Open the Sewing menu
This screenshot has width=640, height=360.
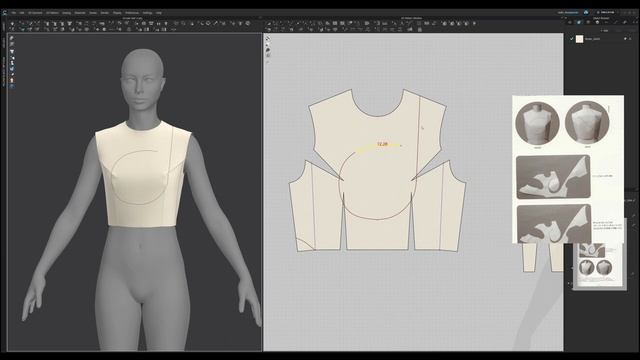(66, 13)
